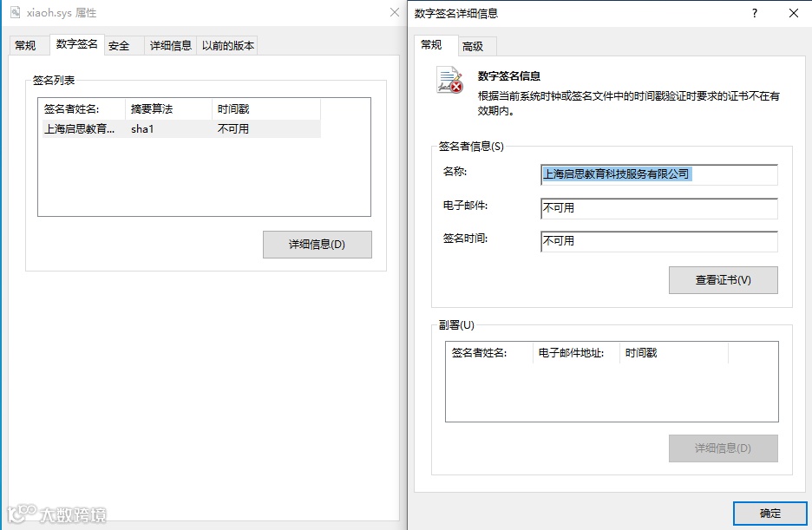Click the 电子邮件地址 column header
This screenshot has height=530, width=812.
coord(576,353)
